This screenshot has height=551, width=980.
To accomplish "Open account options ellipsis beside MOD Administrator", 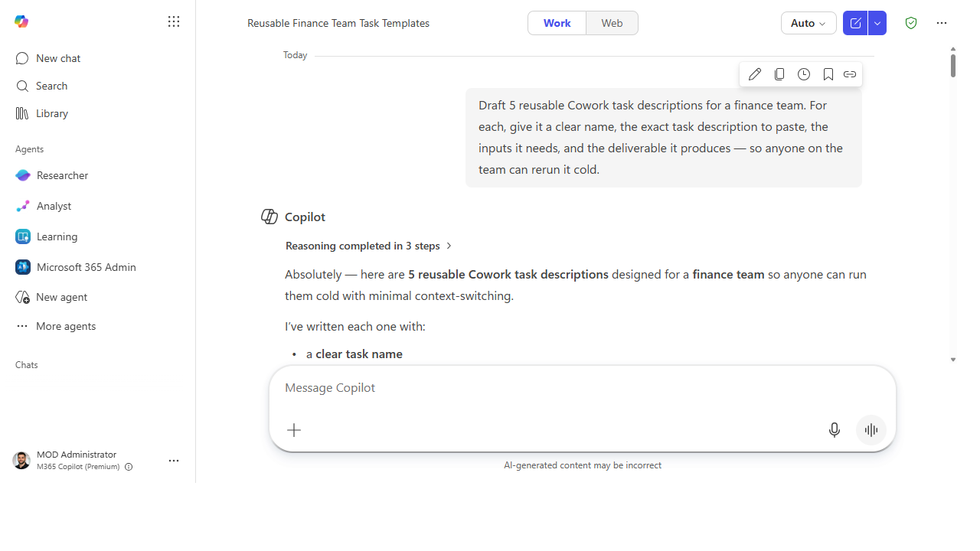I will (174, 461).
